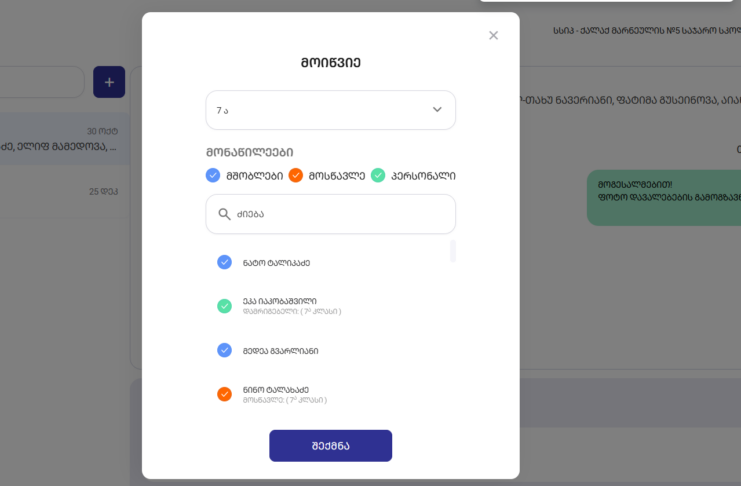Click the search box left of the plus button
The height and width of the screenshot is (486, 741).
click(x=40, y=82)
